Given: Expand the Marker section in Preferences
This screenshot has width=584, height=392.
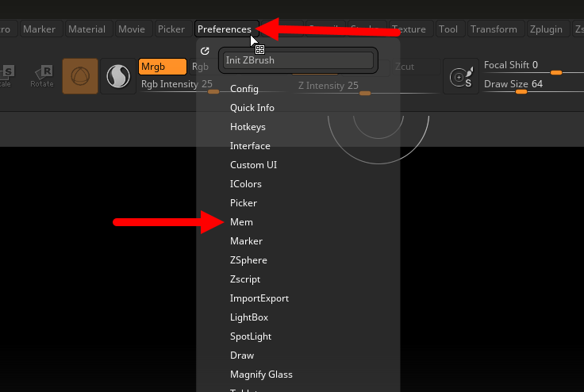Looking at the screenshot, I should 246,240.
